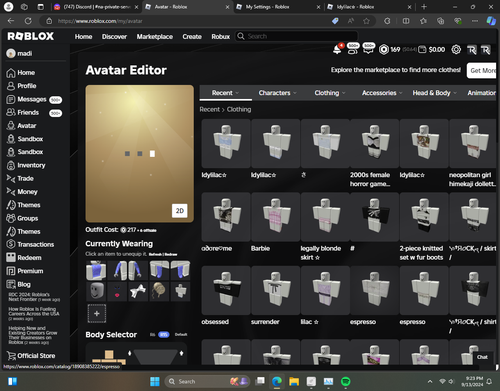Click the Get More button

pos(482,70)
